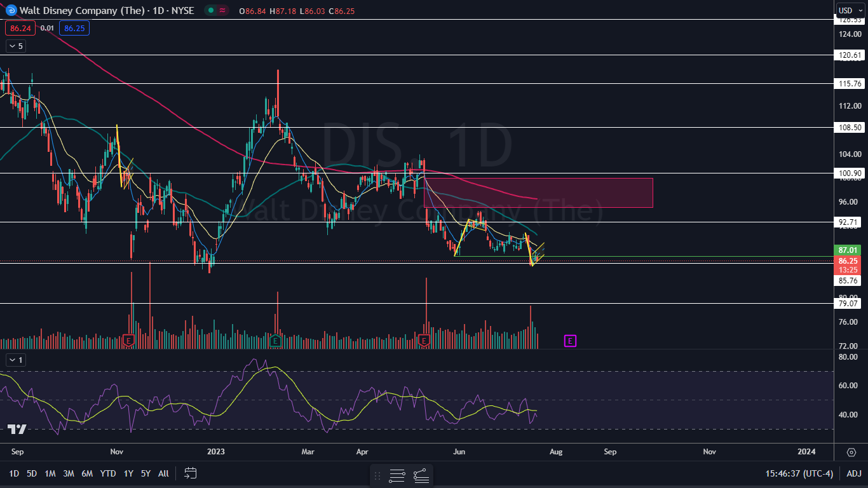Click the upcoming purple earnings E marker

pos(570,341)
